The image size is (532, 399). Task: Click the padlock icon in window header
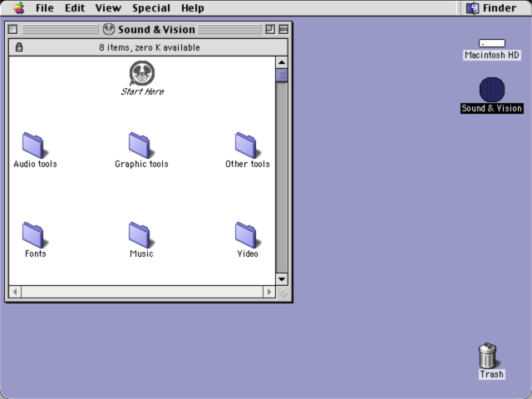[x=19, y=47]
